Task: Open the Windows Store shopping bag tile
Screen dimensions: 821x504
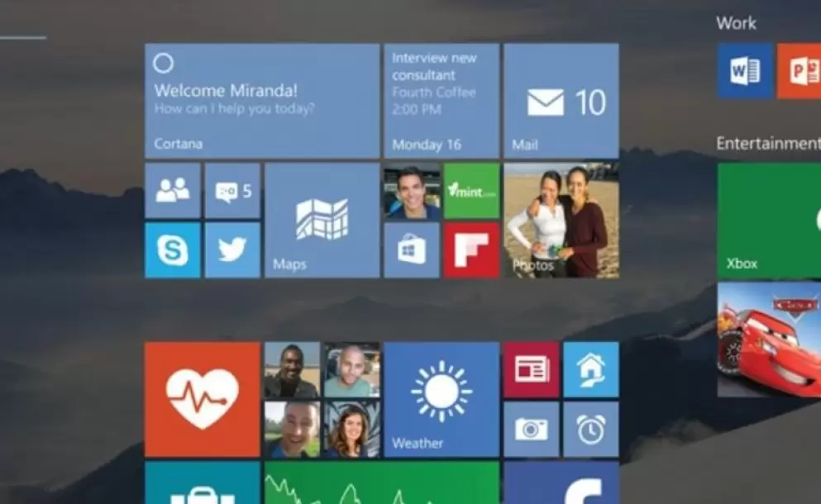Action: point(411,250)
